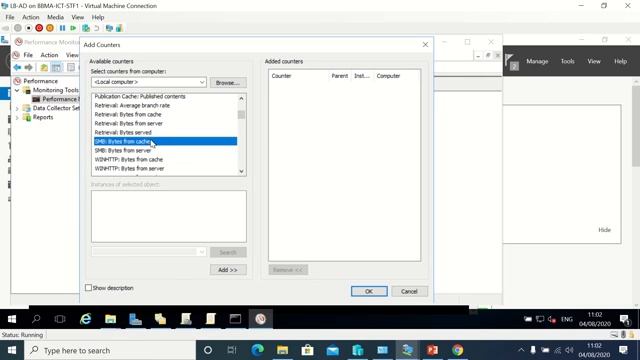Viewport: 640px width, 360px height.
Task: Open the VM Connection View menu
Action: pos(78,17)
